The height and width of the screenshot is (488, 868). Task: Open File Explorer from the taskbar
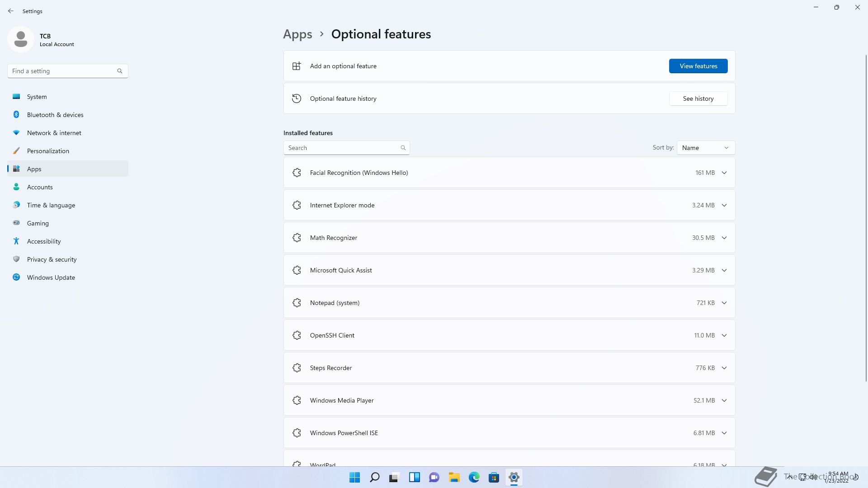[454, 477]
